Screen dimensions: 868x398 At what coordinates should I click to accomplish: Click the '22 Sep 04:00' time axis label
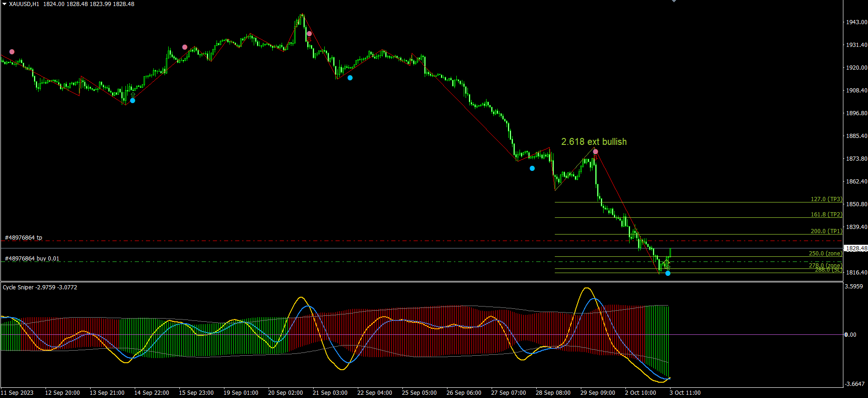[x=375, y=393]
